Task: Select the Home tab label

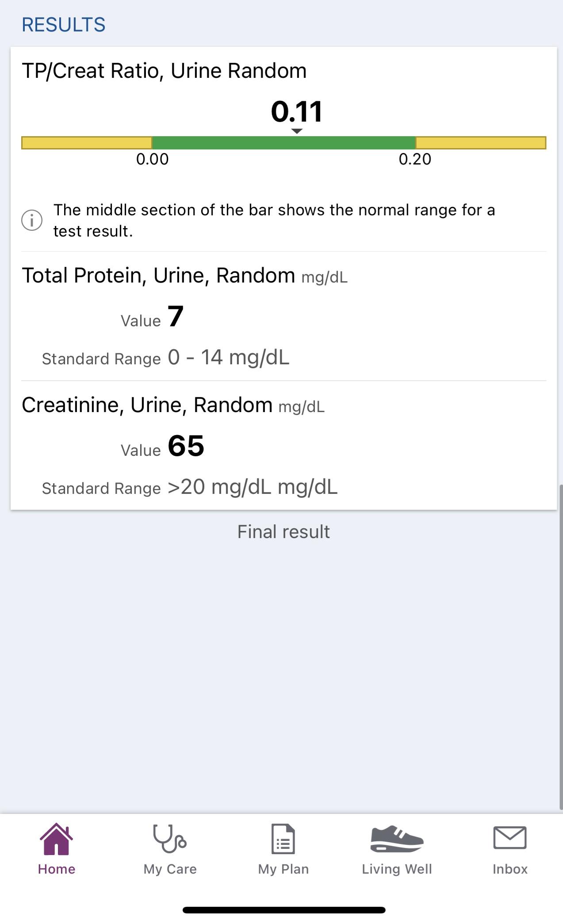Action: click(57, 869)
